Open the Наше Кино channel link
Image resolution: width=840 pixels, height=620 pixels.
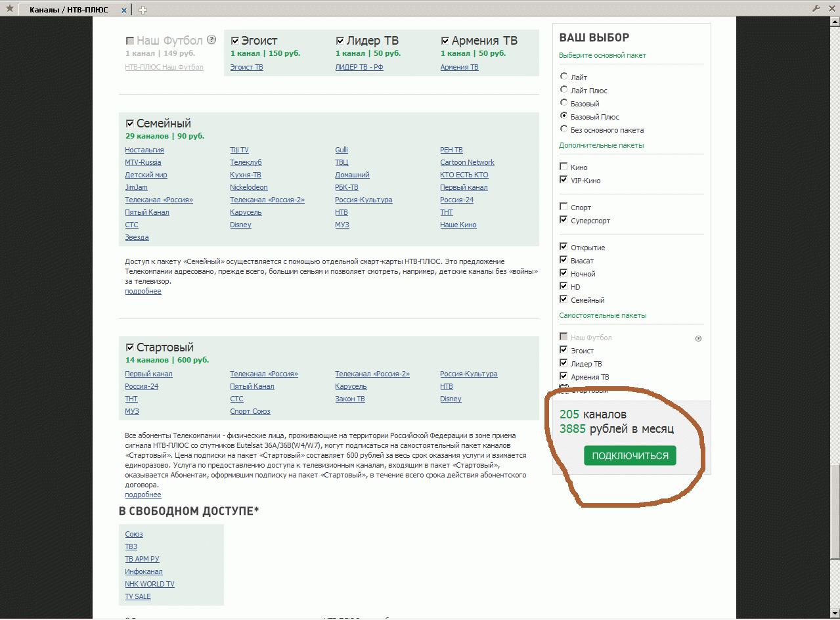point(458,225)
